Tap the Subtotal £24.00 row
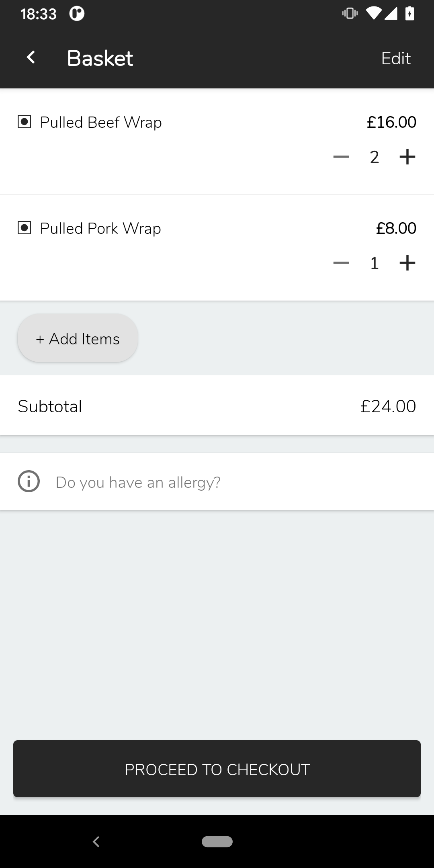The image size is (434, 868). pos(217,405)
